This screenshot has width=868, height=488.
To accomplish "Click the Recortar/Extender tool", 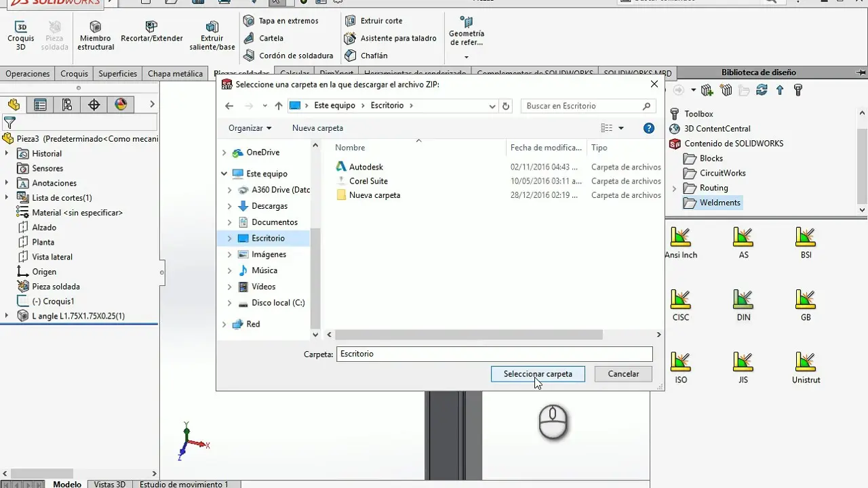I will (x=151, y=28).
